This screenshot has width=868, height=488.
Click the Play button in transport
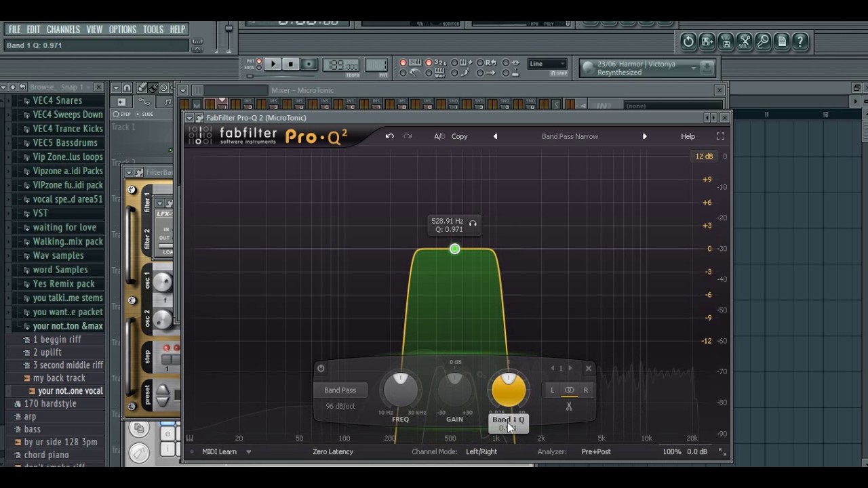(x=273, y=64)
